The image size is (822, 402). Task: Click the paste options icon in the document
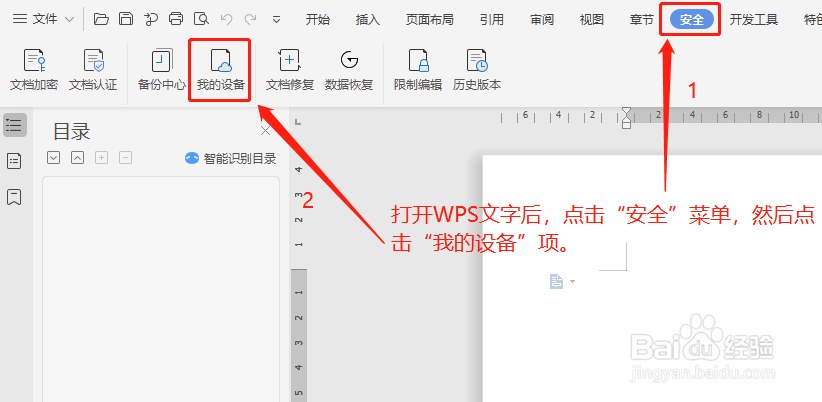pos(556,281)
